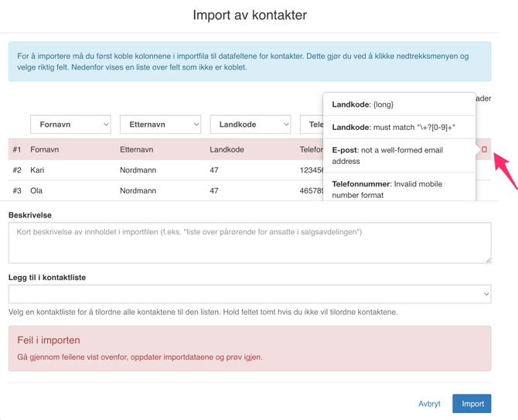518x420 pixels.
Task: Click the Telefonnummer invalid format error entry
Action: pyautogui.click(x=398, y=189)
